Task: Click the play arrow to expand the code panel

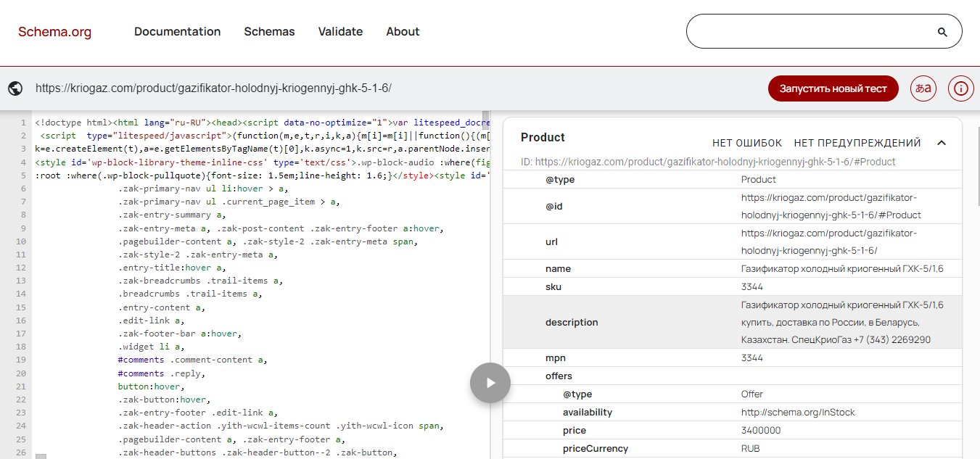Action: [x=490, y=382]
